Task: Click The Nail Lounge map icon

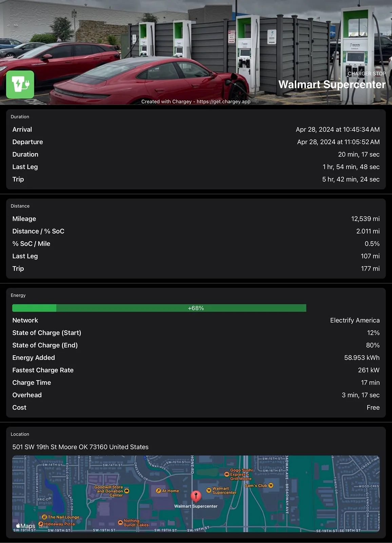Action: coord(44,517)
